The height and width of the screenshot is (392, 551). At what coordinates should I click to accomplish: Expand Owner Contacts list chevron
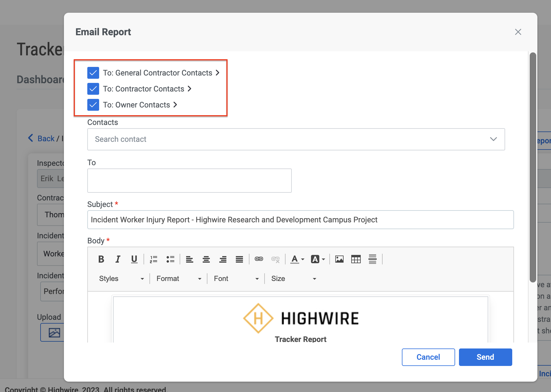tap(175, 105)
